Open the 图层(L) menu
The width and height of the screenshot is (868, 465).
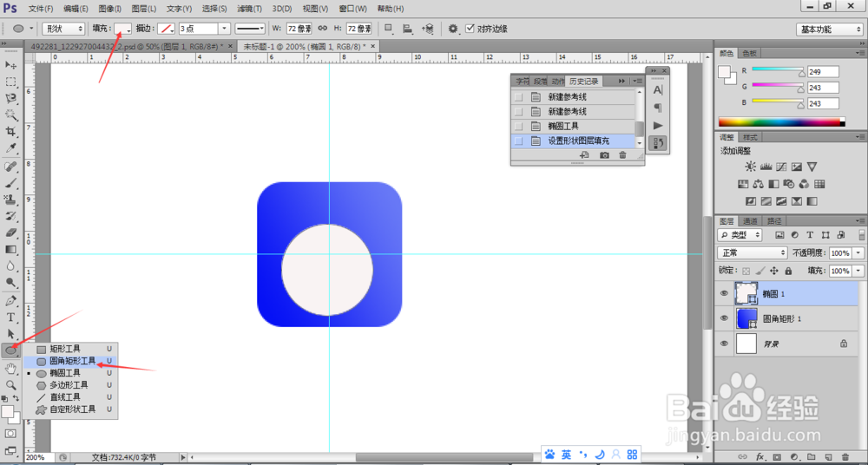coord(144,9)
